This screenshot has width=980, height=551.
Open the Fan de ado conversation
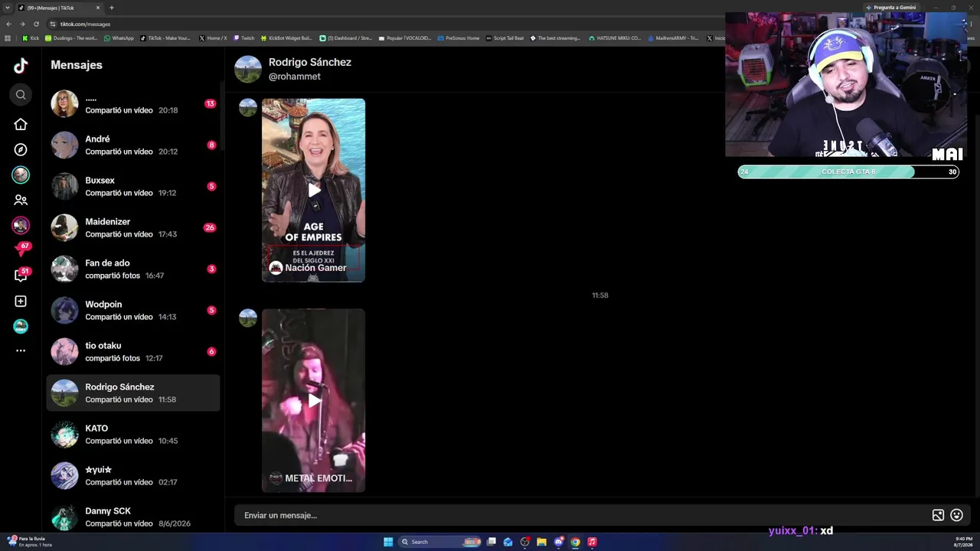tap(133, 269)
